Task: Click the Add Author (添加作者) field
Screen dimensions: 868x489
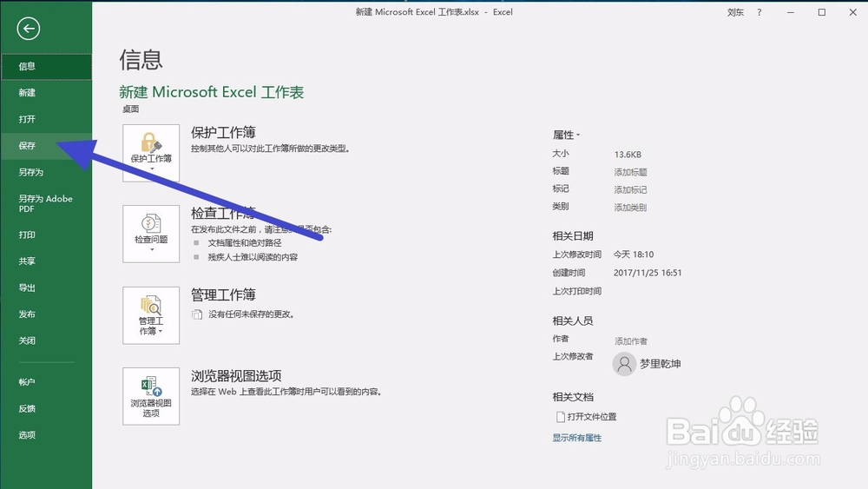Action: pos(630,341)
